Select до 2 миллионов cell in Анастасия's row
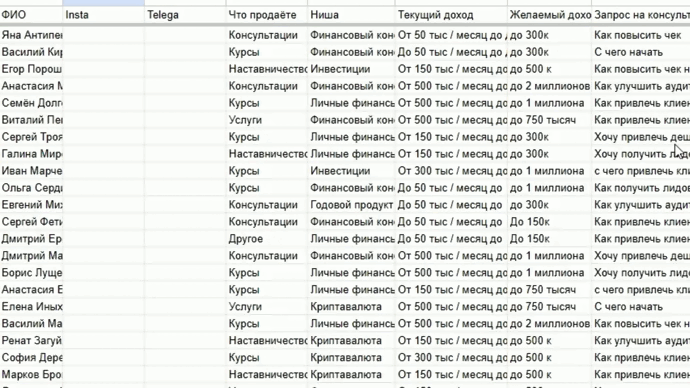Image resolution: width=690 pixels, height=388 pixels. tap(550, 86)
